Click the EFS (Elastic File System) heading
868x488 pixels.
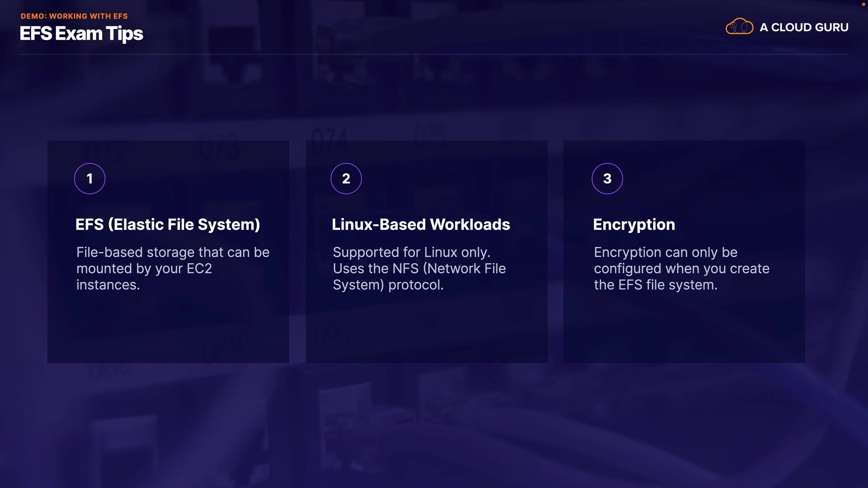pos(167,225)
